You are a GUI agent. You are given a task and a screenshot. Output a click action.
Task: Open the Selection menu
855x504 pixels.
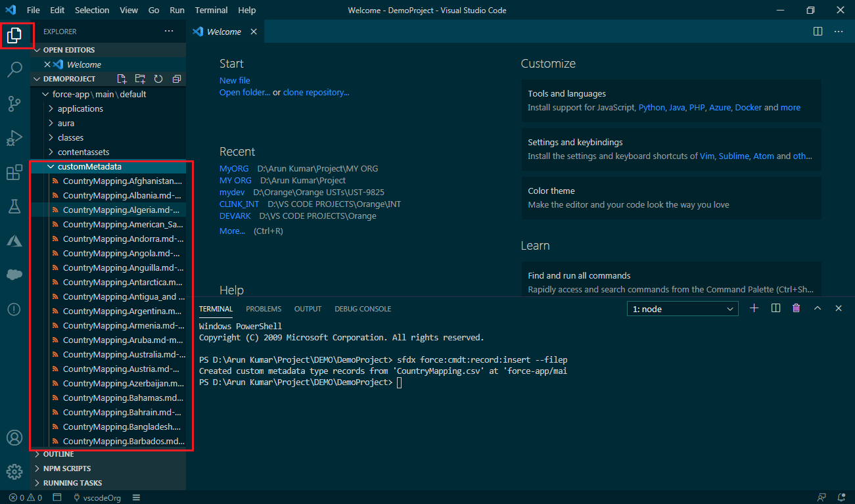(92, 11)
